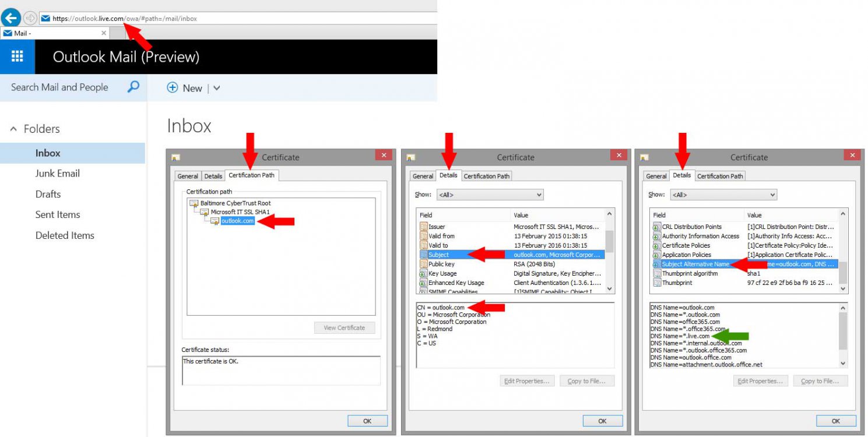868x437 pixels.
Task: Click scroll down arrow of the DNS Name list
Action: (x=844, y=364)
